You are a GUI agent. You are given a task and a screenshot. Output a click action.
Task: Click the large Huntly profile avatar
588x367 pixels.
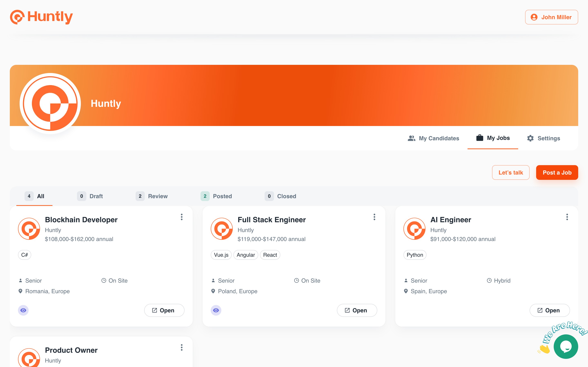50,104
